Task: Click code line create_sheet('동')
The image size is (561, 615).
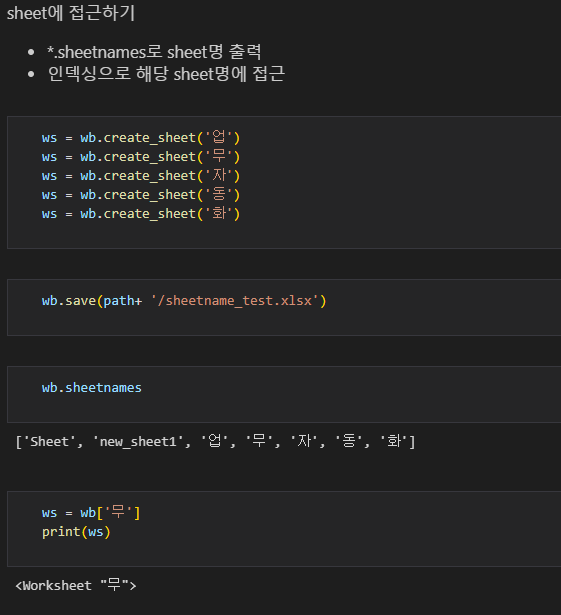Action: tap(141, 195)
